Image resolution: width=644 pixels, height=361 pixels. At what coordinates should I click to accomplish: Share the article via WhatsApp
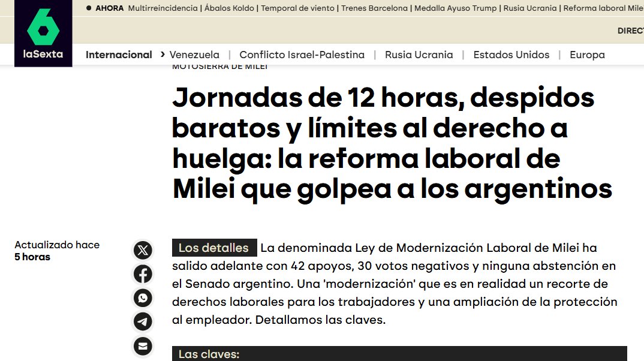(x=143, y=298)
